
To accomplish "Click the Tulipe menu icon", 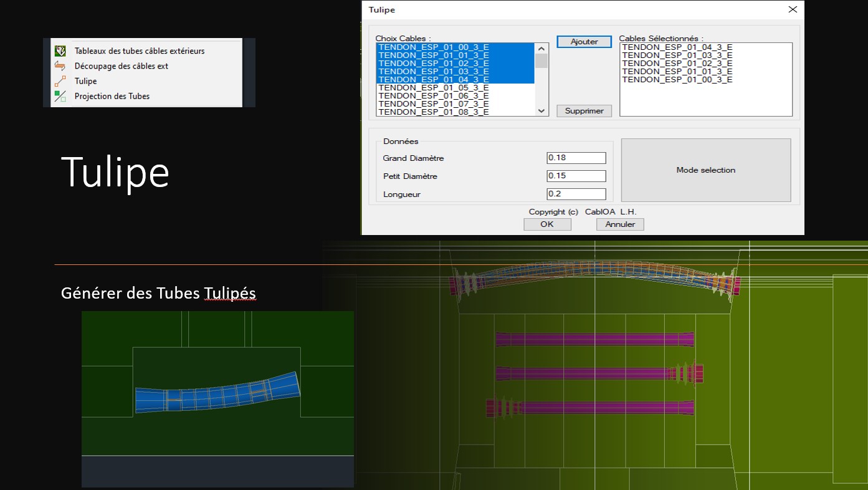I will tap(60, 81).
